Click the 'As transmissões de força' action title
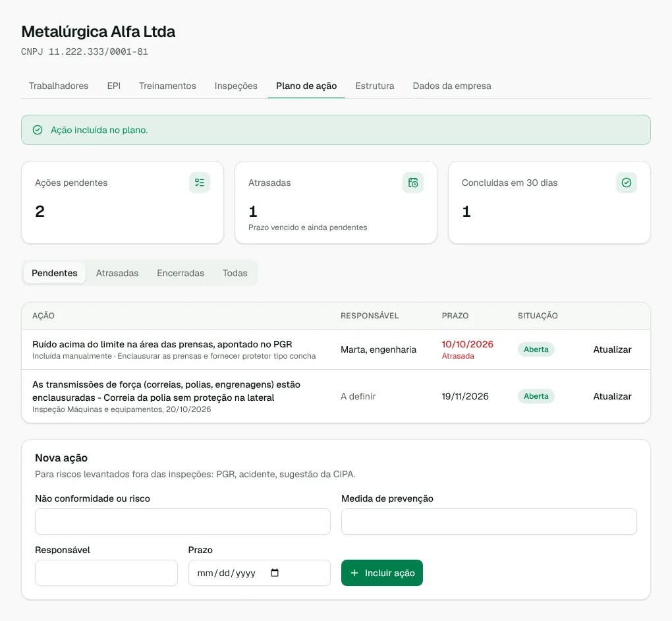This screenshot has width=672, height=621. (166, 391)
